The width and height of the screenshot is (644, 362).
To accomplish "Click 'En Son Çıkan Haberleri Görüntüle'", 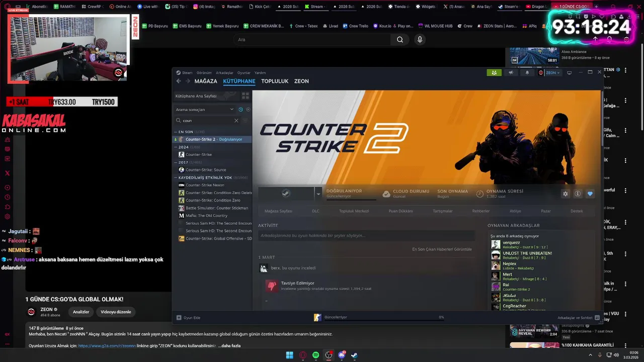I will pos(442,249).
